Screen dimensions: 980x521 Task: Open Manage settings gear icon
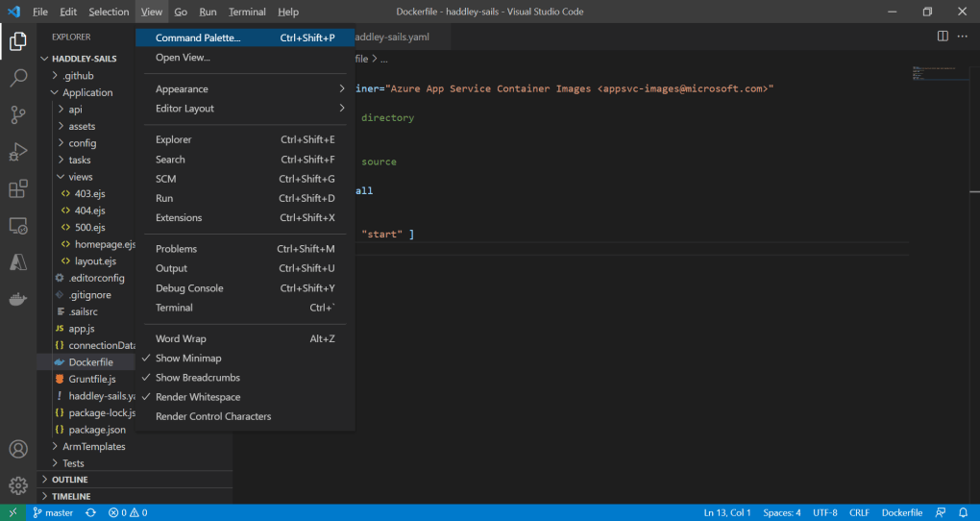point(17,484)
